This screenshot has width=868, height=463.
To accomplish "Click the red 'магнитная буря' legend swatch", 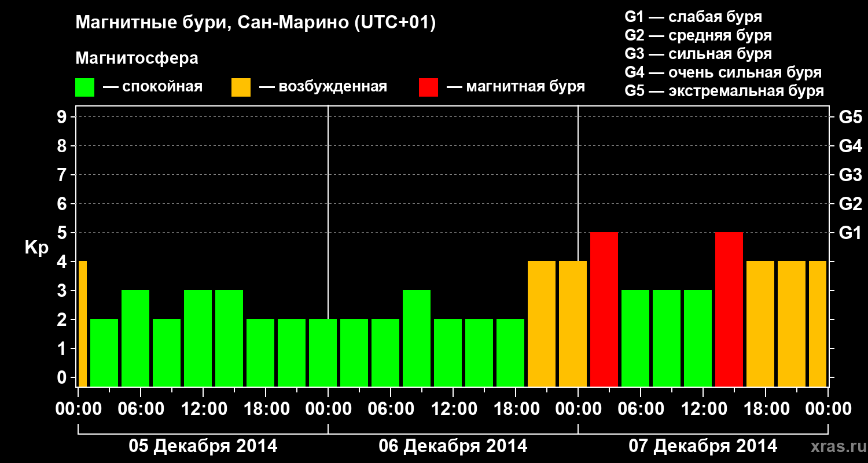I will 429,87.
